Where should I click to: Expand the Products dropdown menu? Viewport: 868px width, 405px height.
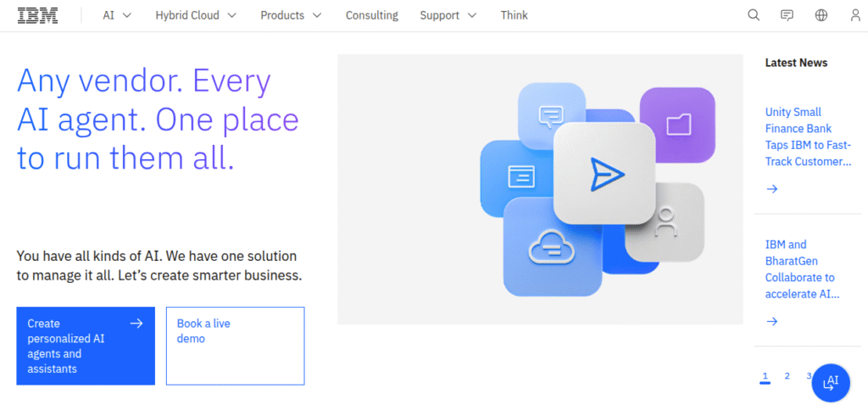291,15
